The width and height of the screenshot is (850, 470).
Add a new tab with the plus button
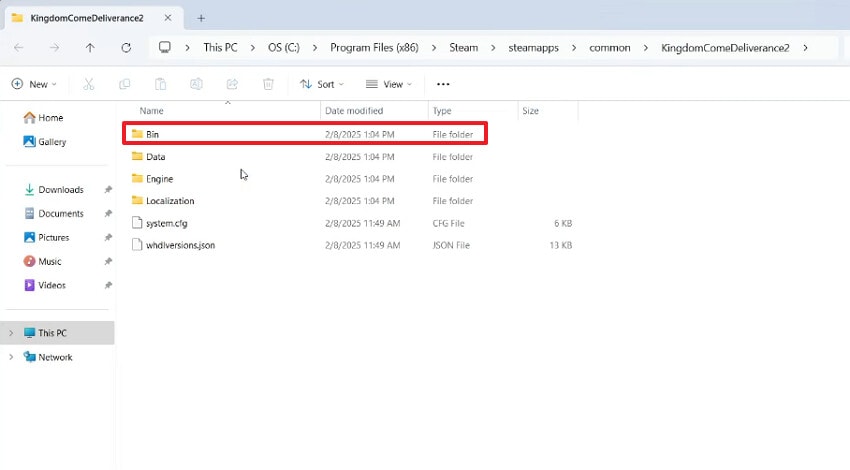click(x=201, y=18)
